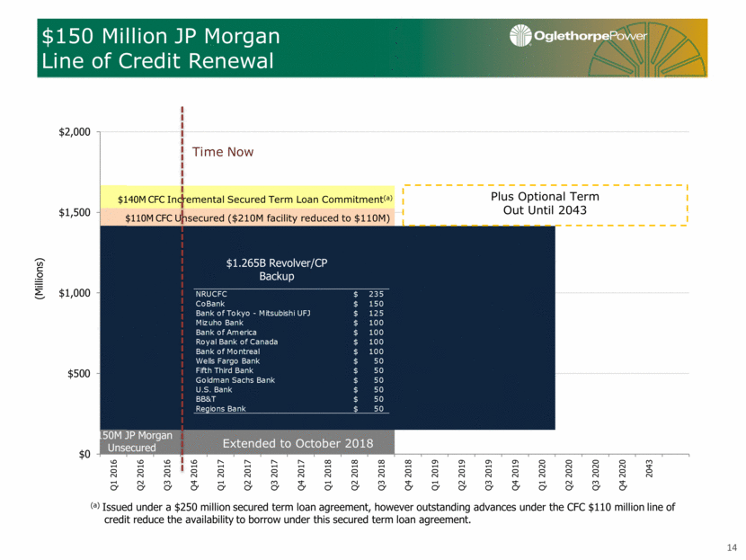This screenshot has width=746, height=560.
Task: Click the "Wells Fargo Bank" entry
Action: click(x=227, y=360)
